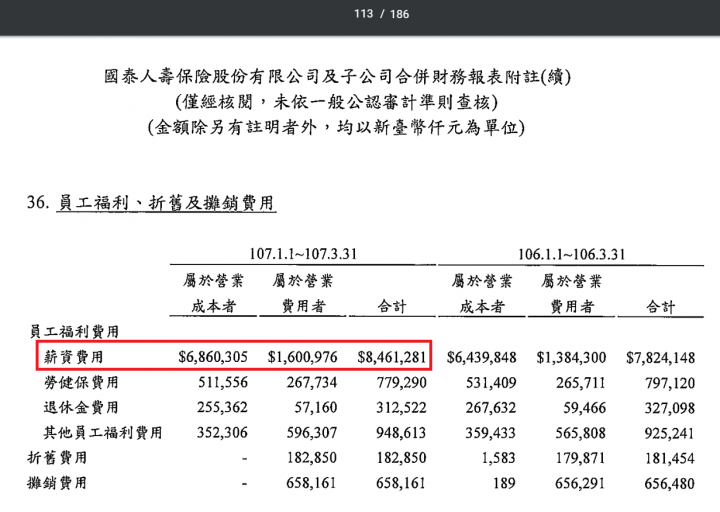Image resolution: width=720 pixels, height=512 pixels.
Task: Click the total page count 186
Action: coord(399,14)
